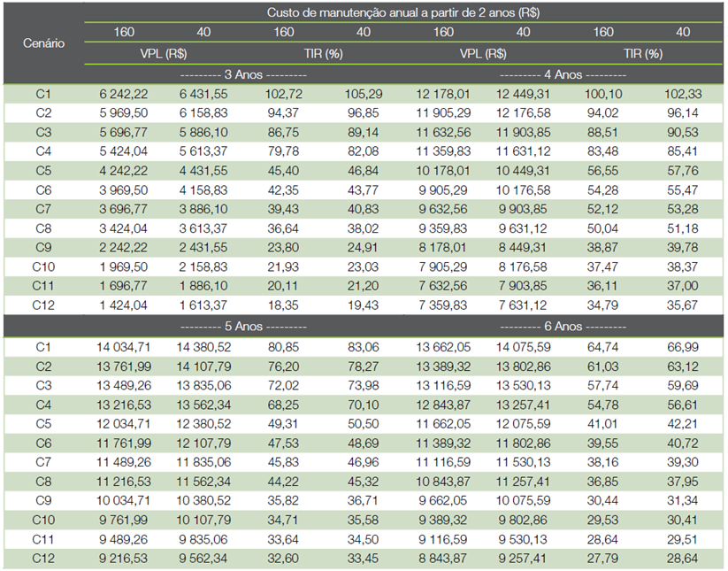Screen dimensions: 728x571
Task: Click the cell showing 102,33
Action: coord(683,95)
